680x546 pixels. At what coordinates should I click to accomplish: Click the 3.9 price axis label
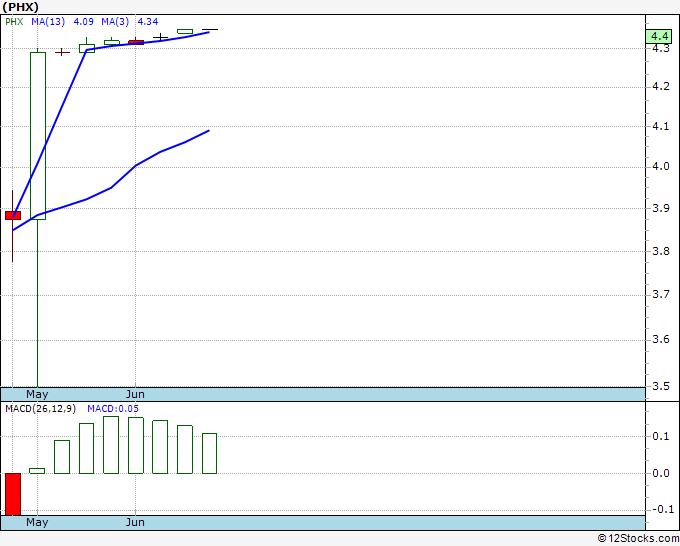[661, 208]
